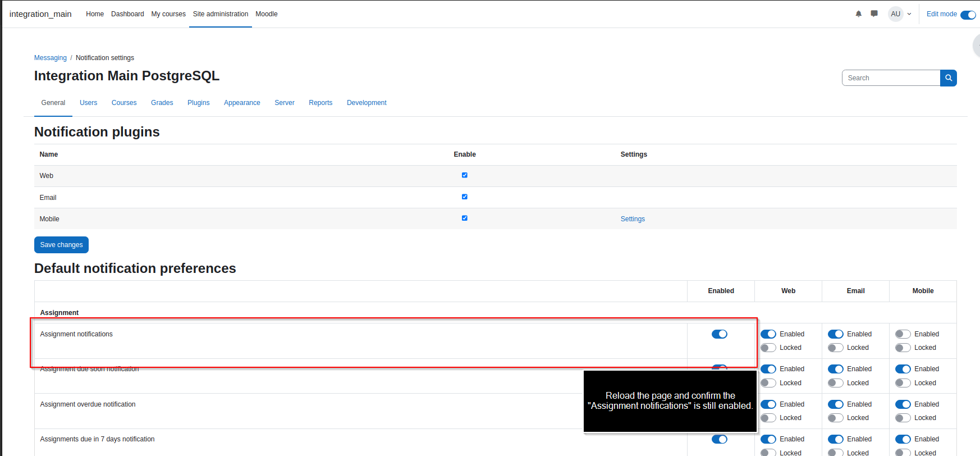Toggle Email Enabled for 7 days notification
The image size is (980, 456).
click(x=835, y=439)
